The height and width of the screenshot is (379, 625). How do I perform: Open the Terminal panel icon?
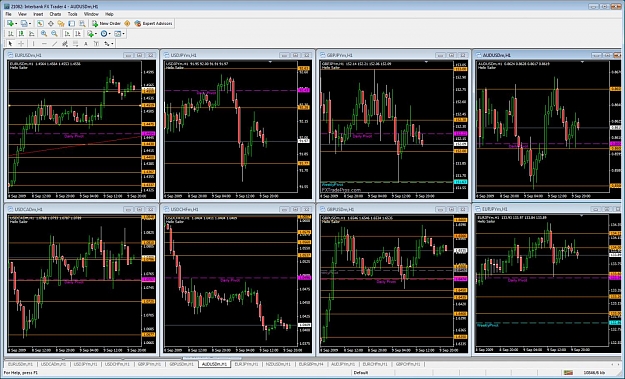click(71, 24)
